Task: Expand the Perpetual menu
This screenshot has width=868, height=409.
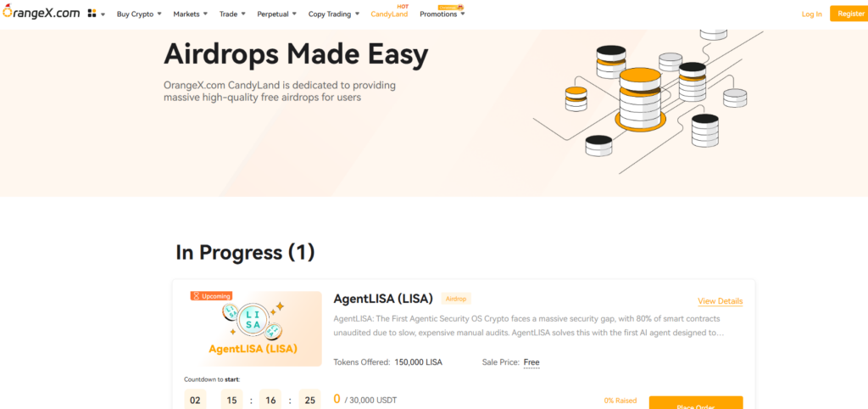Action: [x=276, y=14]
